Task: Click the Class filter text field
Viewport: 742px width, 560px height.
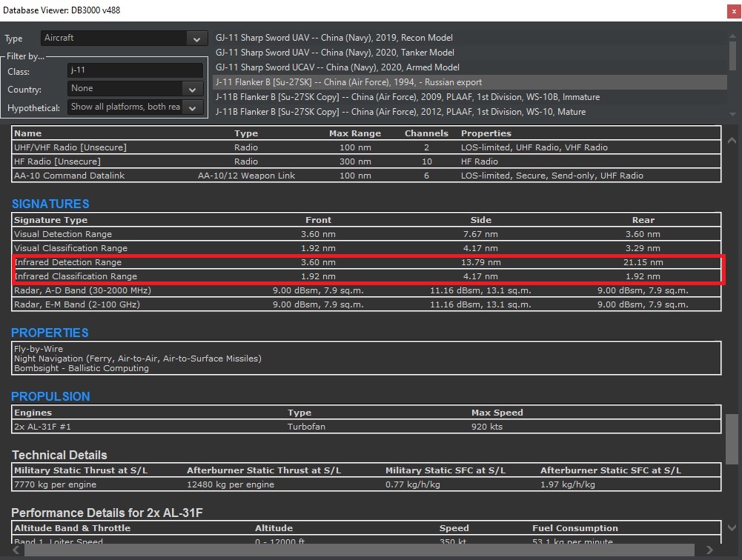Action: (x=134, y=70)
